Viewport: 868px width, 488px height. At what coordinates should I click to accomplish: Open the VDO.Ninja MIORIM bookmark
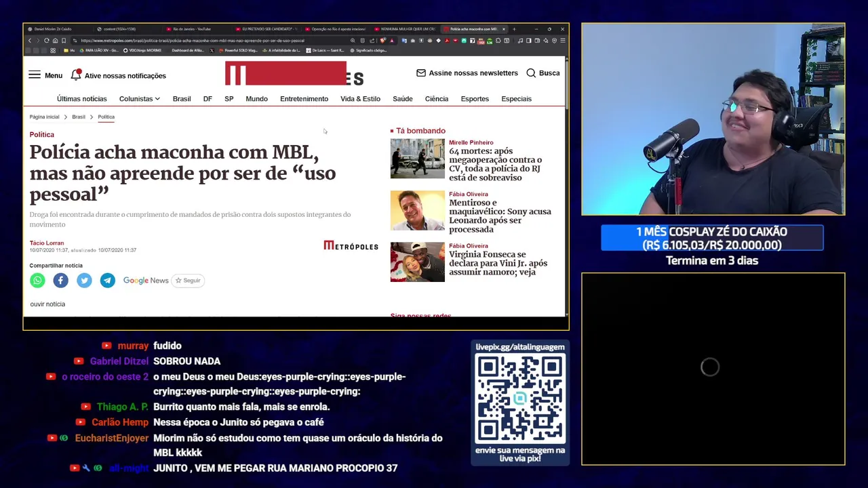[x=143, y=50]
